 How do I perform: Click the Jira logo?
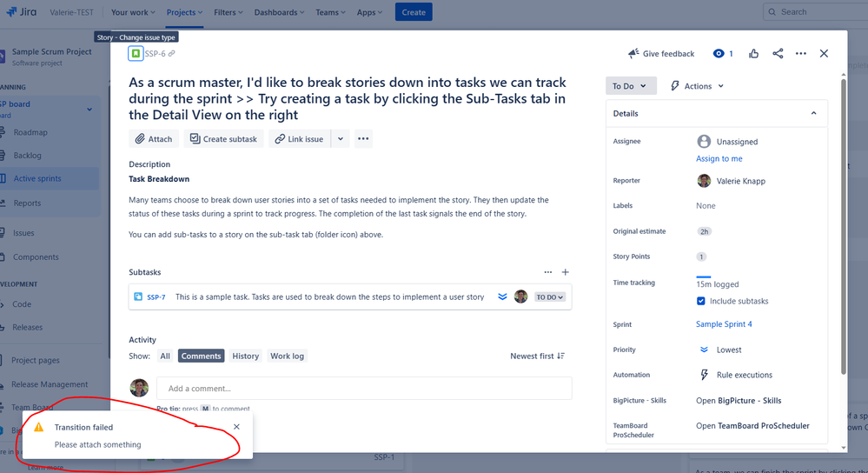point(21,11)
